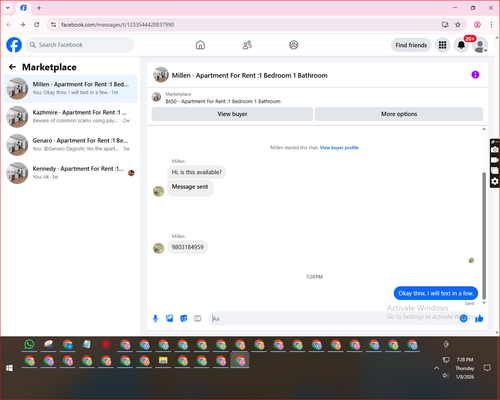Open Millen apartment conversation

coord(70,89)
